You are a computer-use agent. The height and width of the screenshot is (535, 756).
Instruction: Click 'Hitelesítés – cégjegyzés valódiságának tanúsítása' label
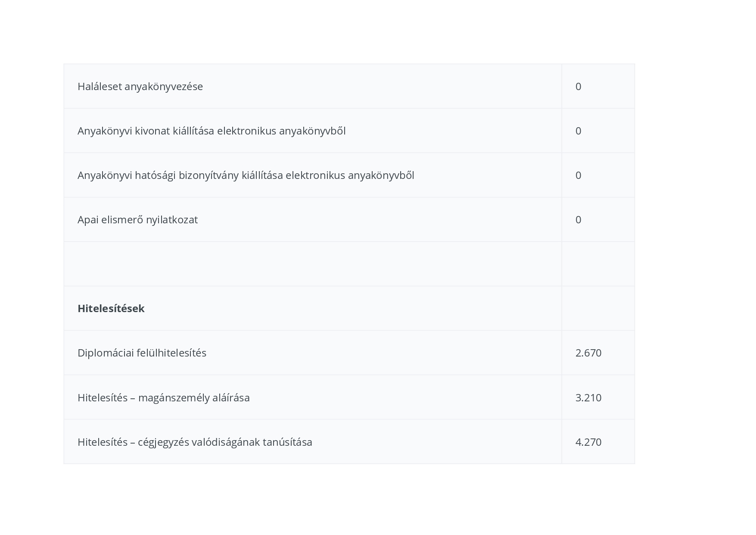click(x=195, y=442)
